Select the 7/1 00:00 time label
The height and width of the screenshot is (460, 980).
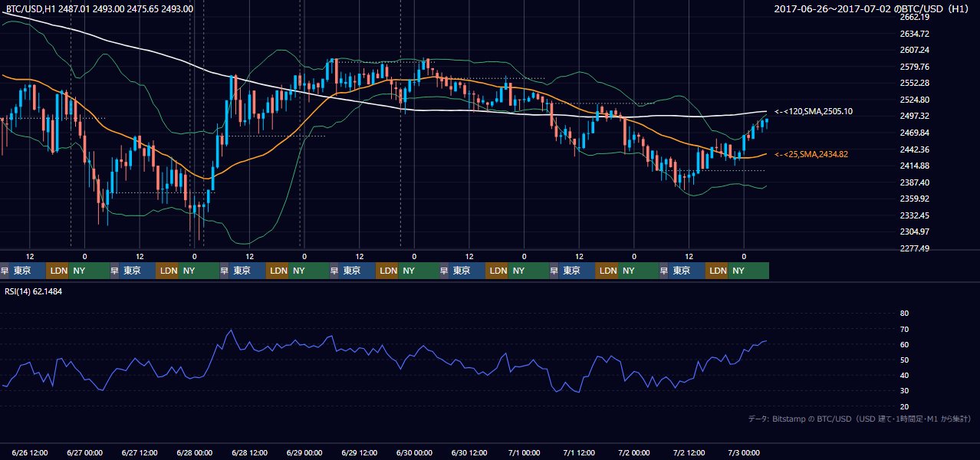[x=525, y=453]
